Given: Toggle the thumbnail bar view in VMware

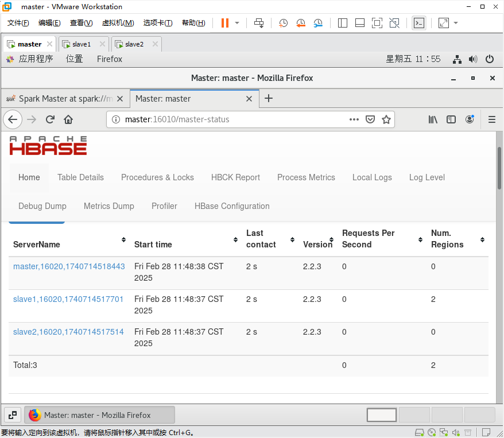Looking at the screenshot, I should (x=360, y=23).
